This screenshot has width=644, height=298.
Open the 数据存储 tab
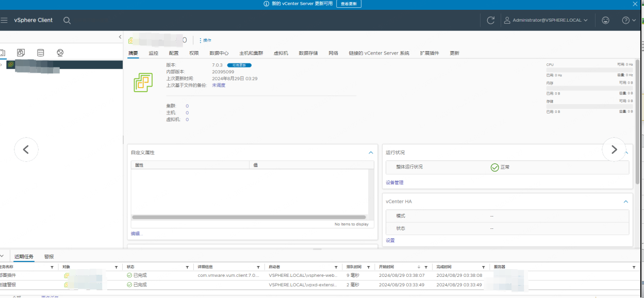pos(308,53)
